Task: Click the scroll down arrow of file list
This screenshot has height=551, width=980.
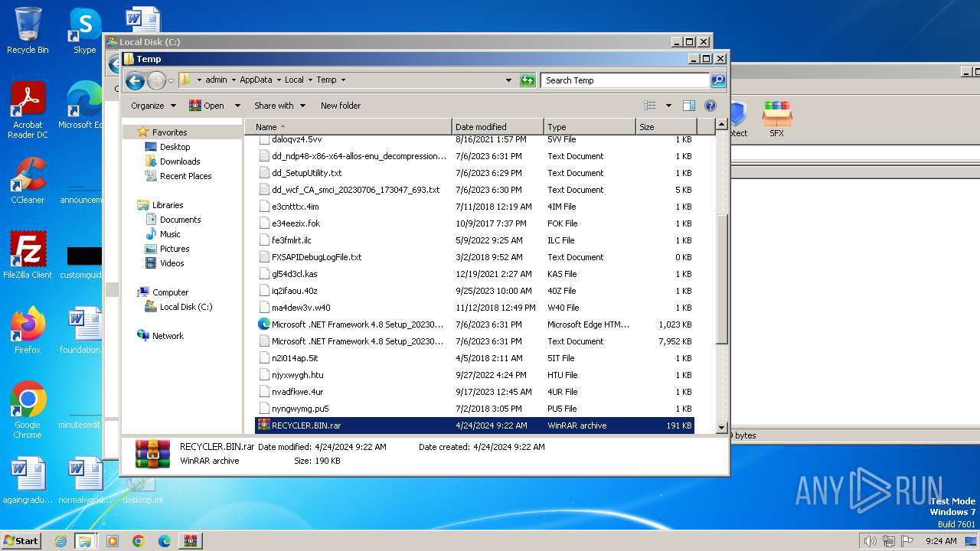Action: [721, 428]
